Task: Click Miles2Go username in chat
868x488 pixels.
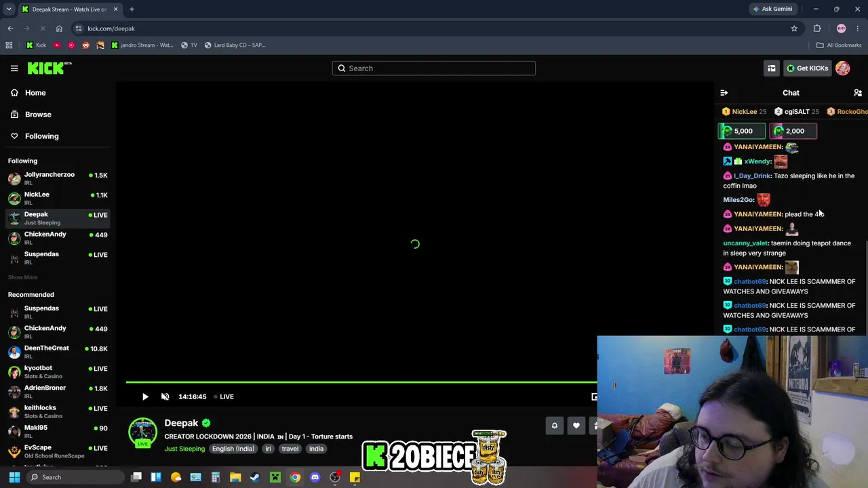Action: point(738,199)
